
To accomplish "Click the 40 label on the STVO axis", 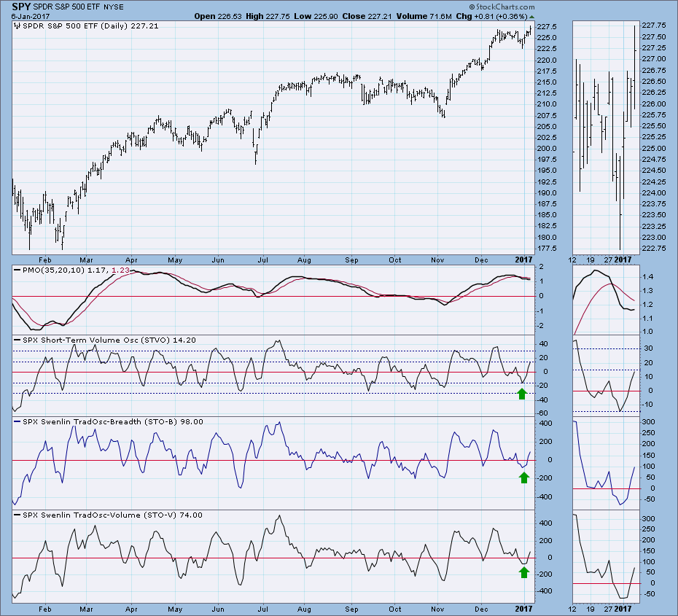I will coord(544,344).
